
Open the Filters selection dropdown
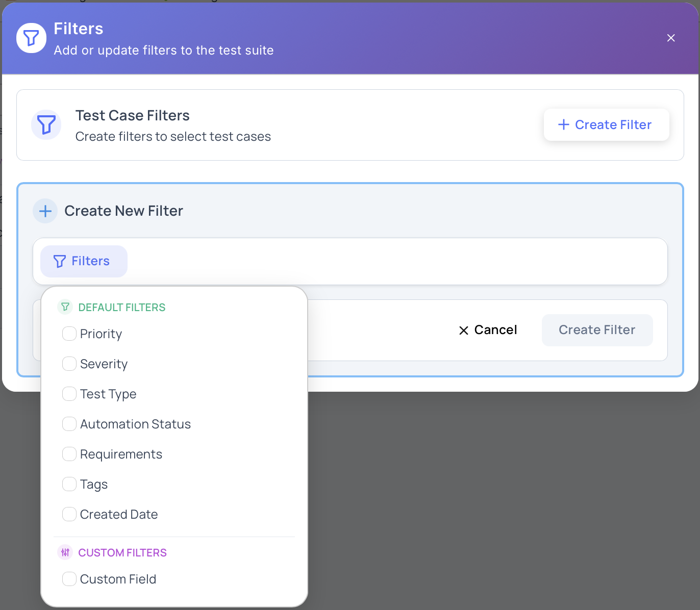(x=84, y=261)
